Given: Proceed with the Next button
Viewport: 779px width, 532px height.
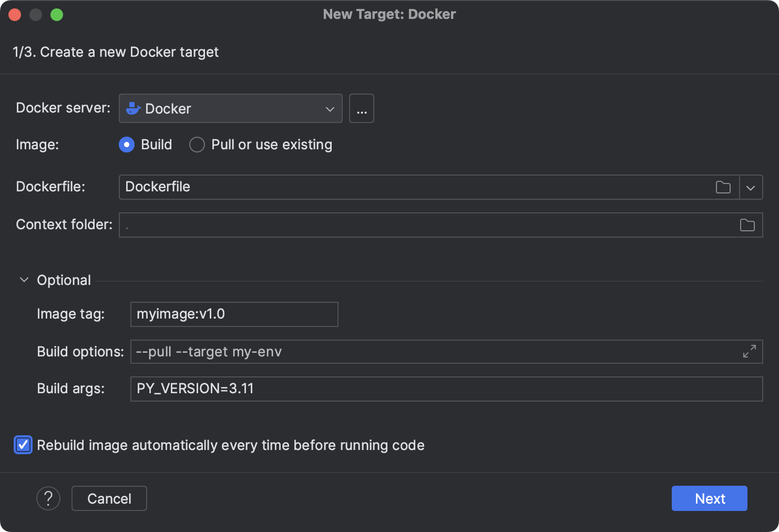Looking at the screenshot, I should pos(709,498).
